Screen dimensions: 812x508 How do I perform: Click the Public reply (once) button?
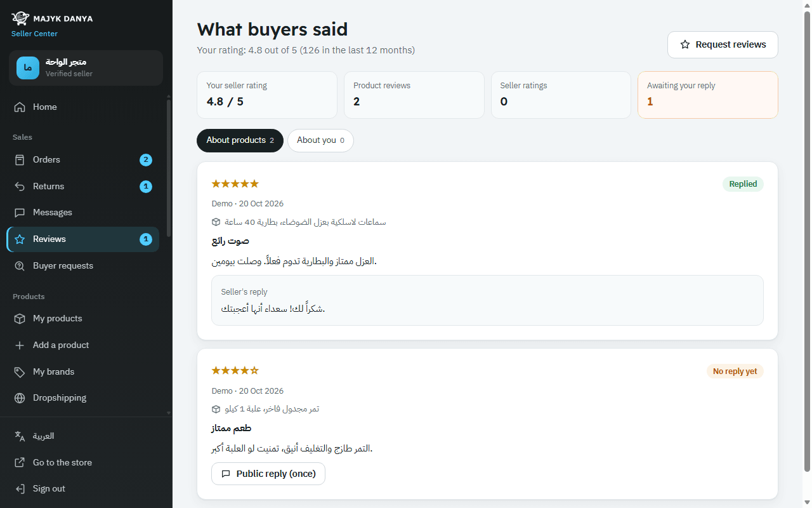point(268,474)
